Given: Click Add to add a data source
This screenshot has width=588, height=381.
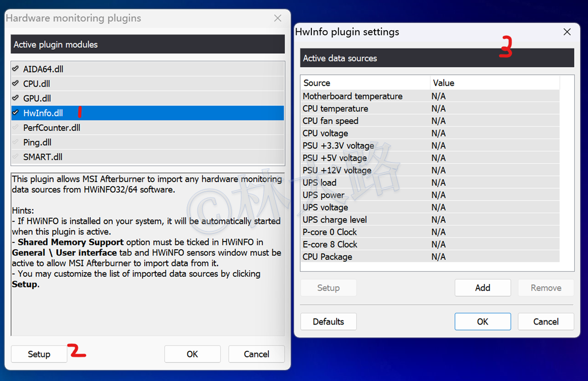Looking at the screenshot, I should [483, 288].
